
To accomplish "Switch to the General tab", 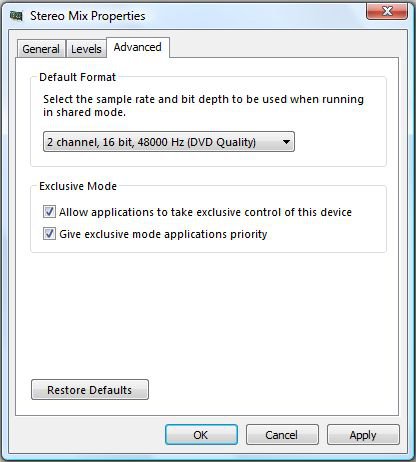I will pos(41,49).
